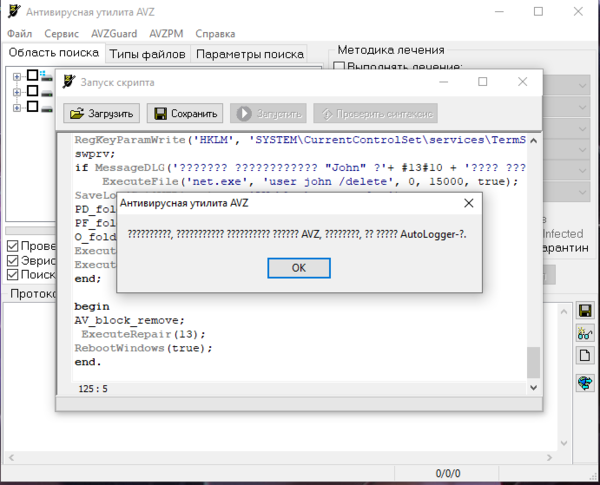This screenshot has width=600, height=485.
Task: Open the Справка menu
Action: 215,34
